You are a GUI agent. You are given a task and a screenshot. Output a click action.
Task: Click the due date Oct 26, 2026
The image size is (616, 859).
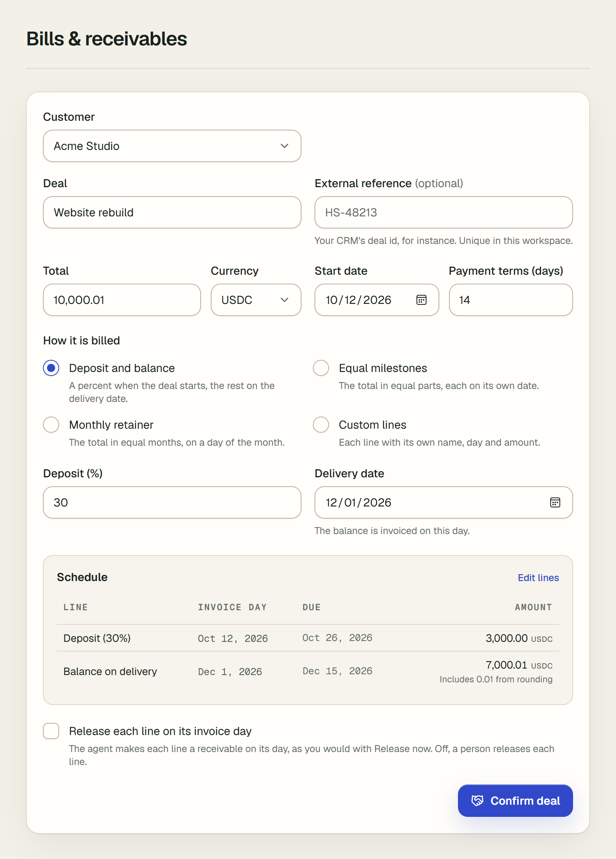337,638
